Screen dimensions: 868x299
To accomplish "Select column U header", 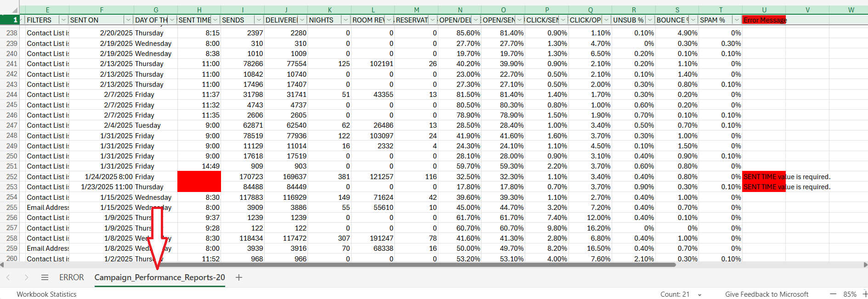I will click(764, 10).
